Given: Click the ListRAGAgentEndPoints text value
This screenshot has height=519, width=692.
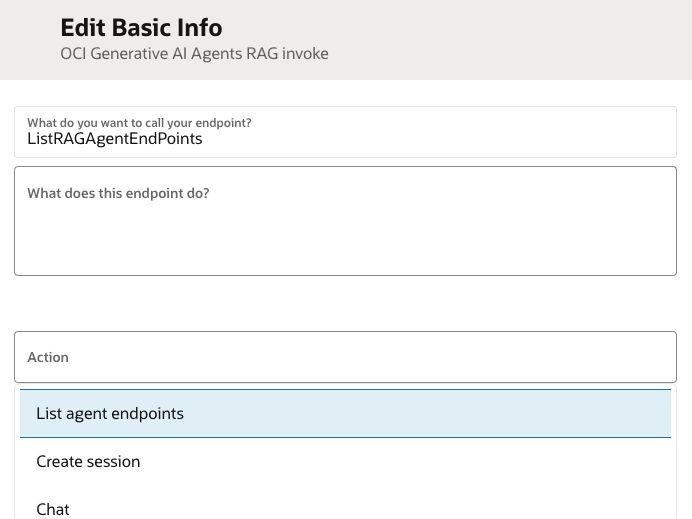Looking at the screenshot, I should (115, 139).
